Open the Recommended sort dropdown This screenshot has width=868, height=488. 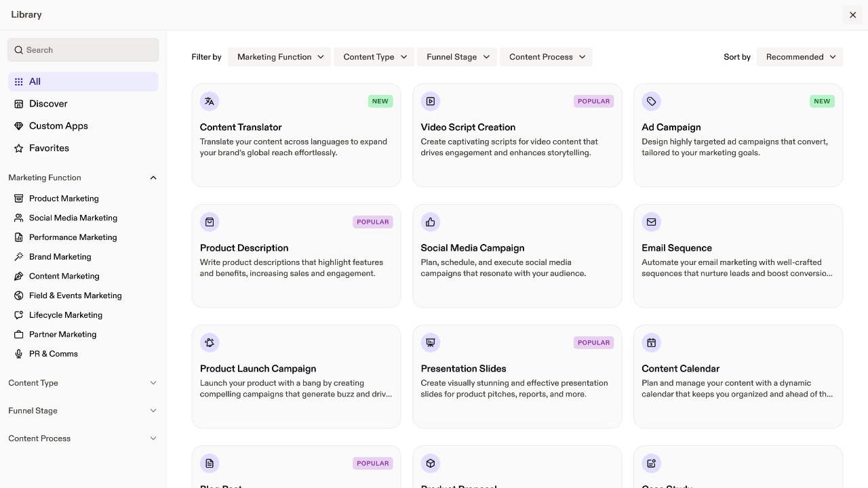pyautogui.click(x=800, y=57)
